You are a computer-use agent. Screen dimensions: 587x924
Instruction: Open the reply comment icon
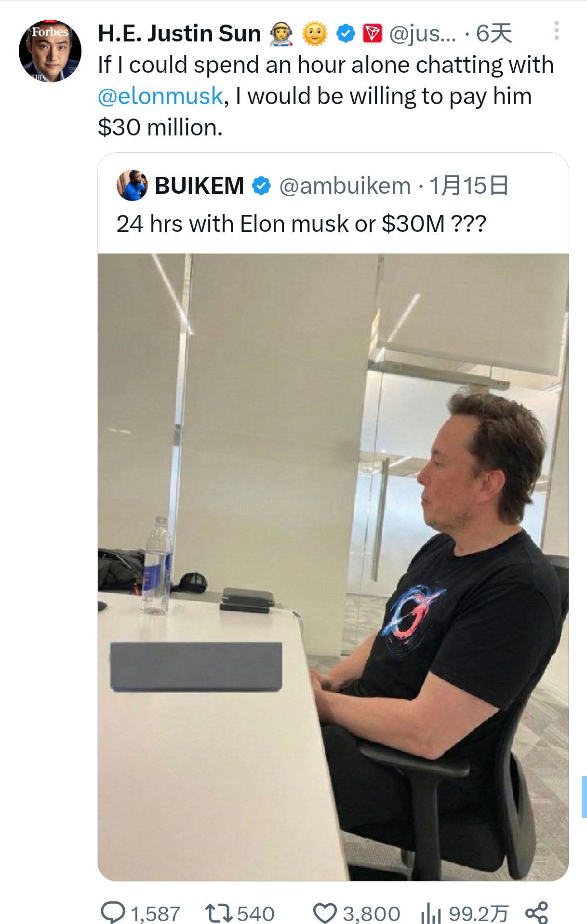click(x=113, y=912)
